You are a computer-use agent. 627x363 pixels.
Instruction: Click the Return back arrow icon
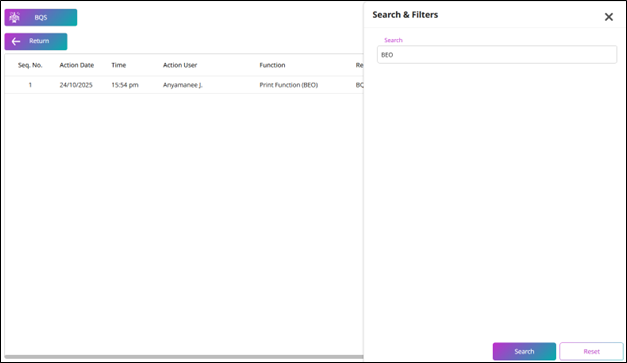point(16,41)
